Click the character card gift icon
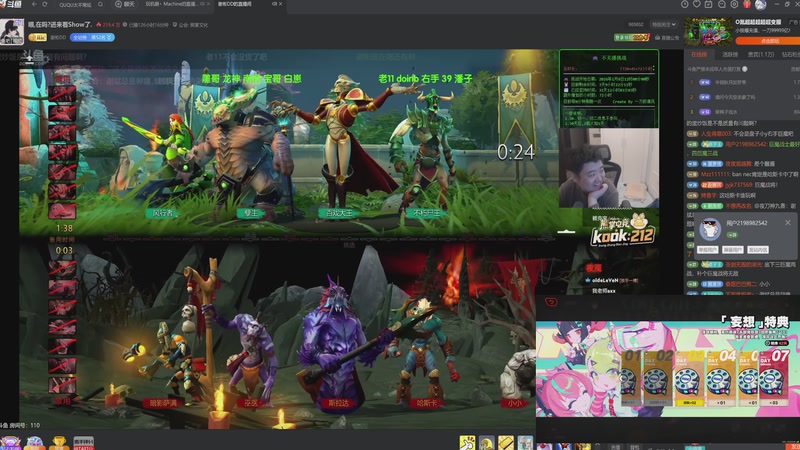Screen dimensions: 800x450 coord(525,442)
